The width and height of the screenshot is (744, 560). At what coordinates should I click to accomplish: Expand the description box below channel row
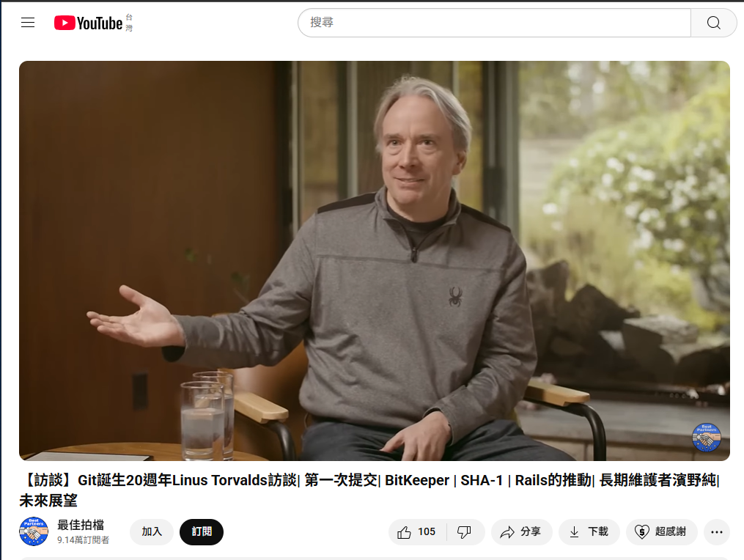pyautogui.click(x=375, y=559)
